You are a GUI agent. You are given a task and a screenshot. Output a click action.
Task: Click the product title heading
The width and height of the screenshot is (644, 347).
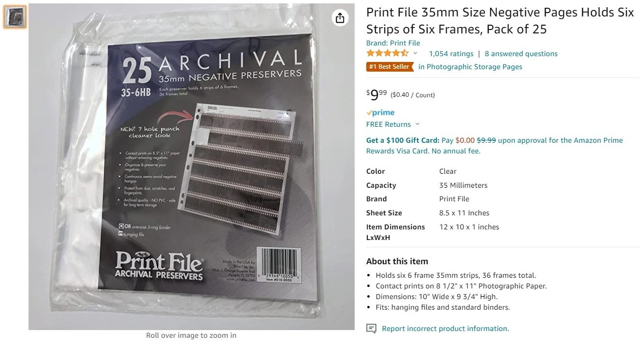coord(500,21)
